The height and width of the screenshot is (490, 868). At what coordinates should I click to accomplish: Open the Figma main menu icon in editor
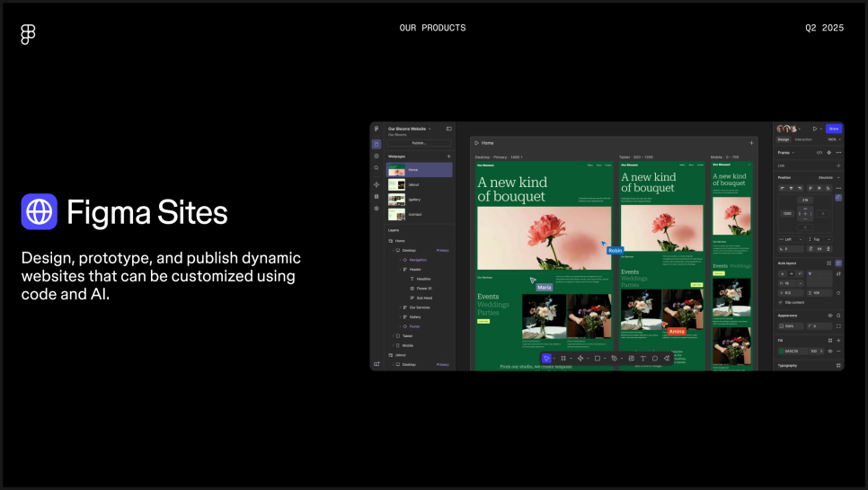coord(376,129)
